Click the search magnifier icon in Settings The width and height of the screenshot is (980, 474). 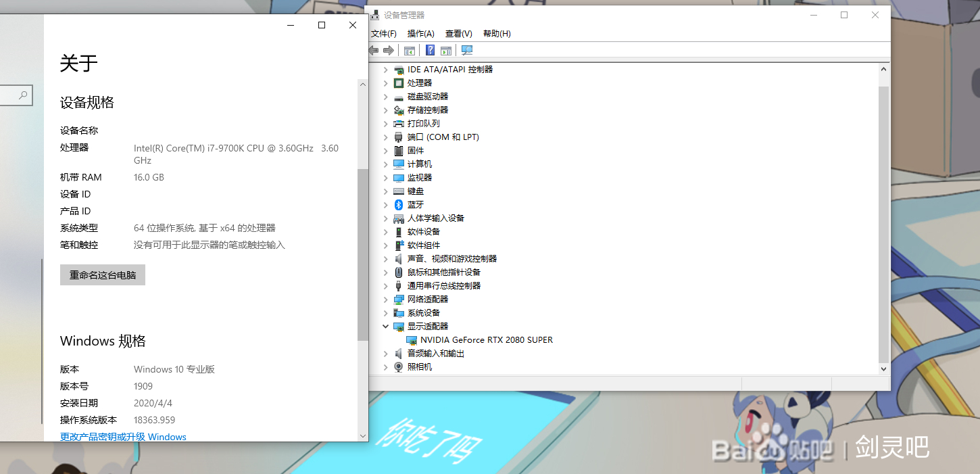23,95
